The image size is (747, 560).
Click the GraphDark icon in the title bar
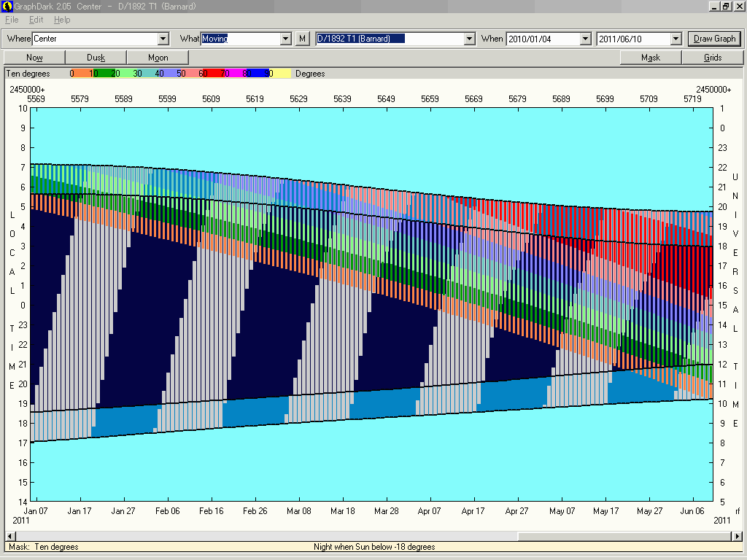coord(7,6)
